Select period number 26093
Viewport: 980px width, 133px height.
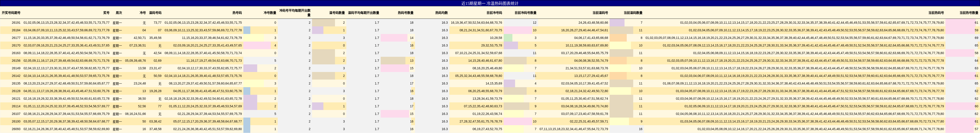(x=16, y=129)
